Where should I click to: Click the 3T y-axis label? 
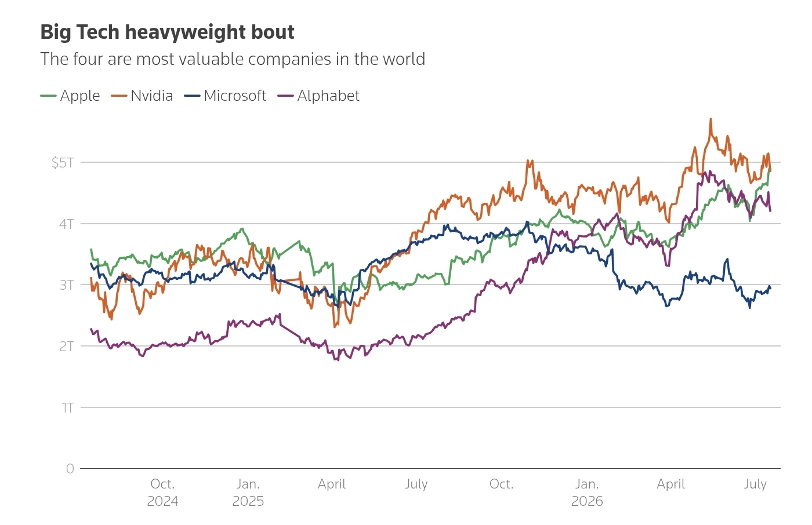tap(67, 285)
